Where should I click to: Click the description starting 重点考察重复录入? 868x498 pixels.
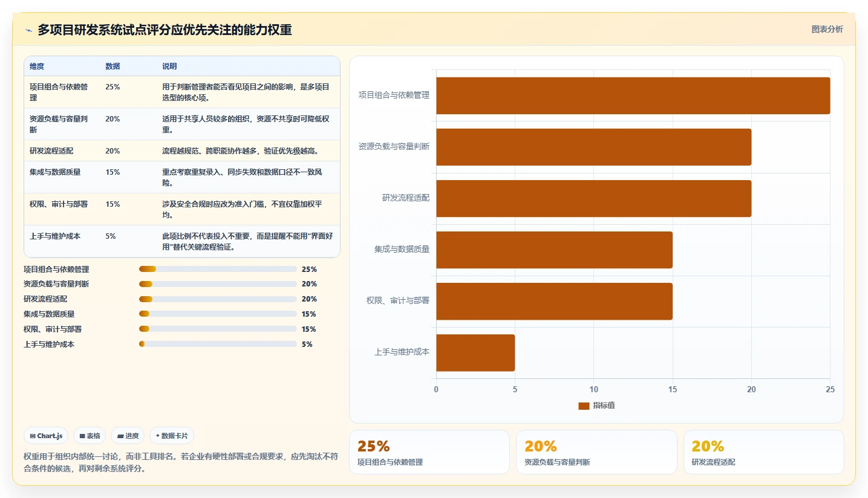[x=243, y=177]
